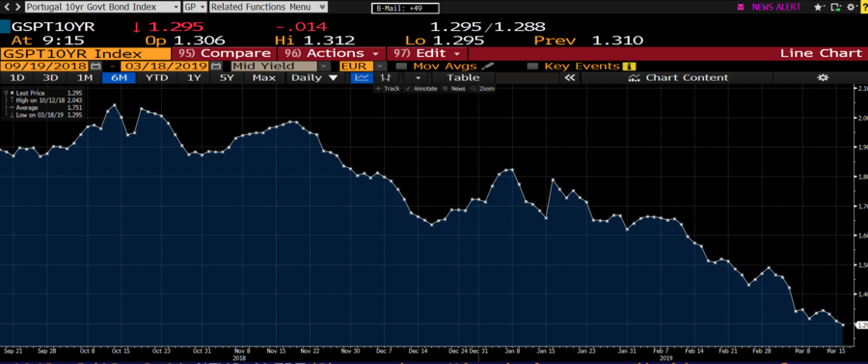Switch to the 5Y range tab
The image size is (868, 364).
pyautogui.click(x=228, y=77)
